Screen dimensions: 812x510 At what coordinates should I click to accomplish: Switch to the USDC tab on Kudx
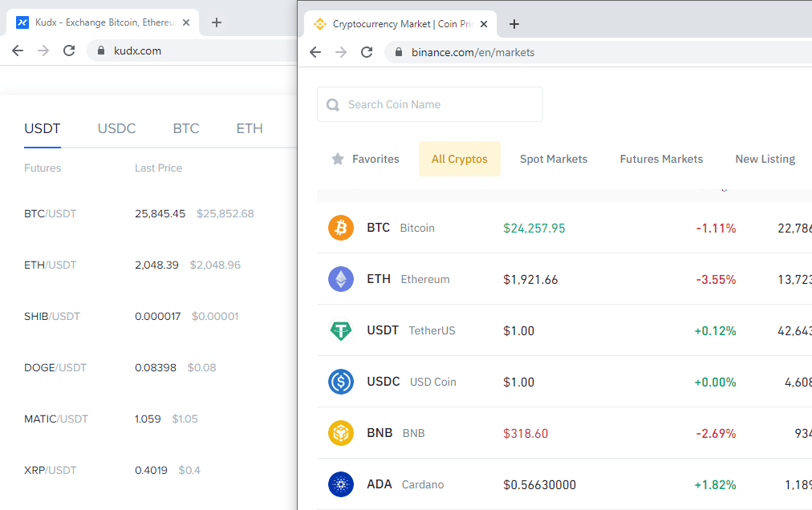(x=116, y=128)
